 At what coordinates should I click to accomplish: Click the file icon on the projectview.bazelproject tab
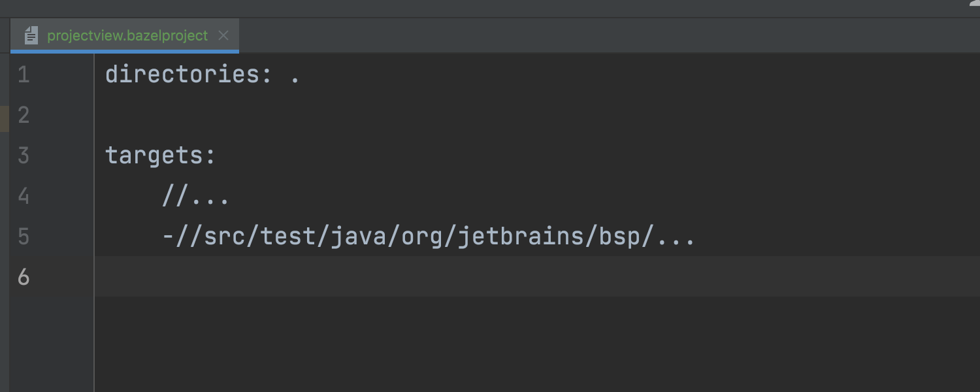[31, 35]
